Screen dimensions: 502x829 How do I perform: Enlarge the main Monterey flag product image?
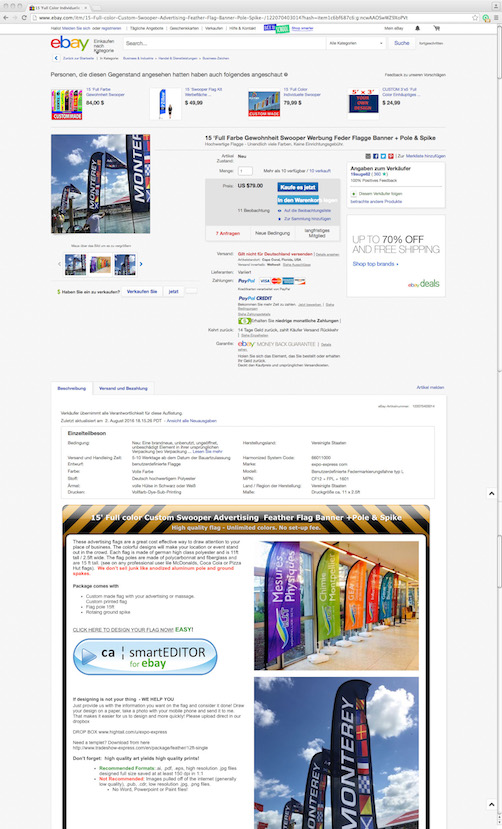tap(100, 184)
